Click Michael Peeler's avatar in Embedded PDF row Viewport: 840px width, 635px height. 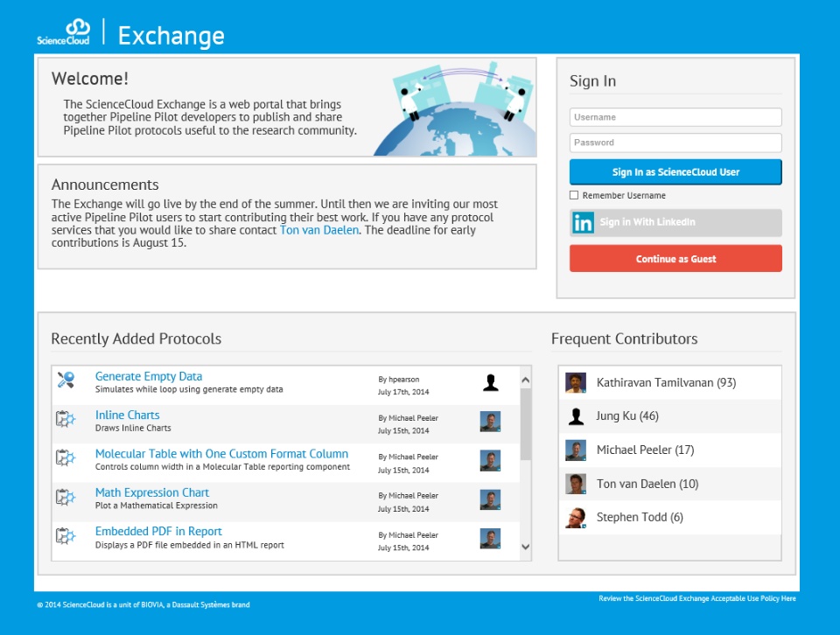(x=490, y=539)
